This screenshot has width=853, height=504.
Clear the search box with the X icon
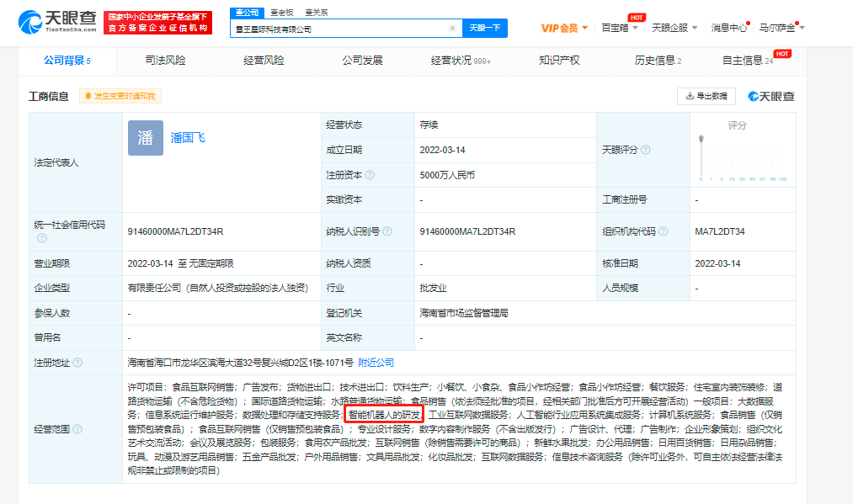click(x=452, y=29)
